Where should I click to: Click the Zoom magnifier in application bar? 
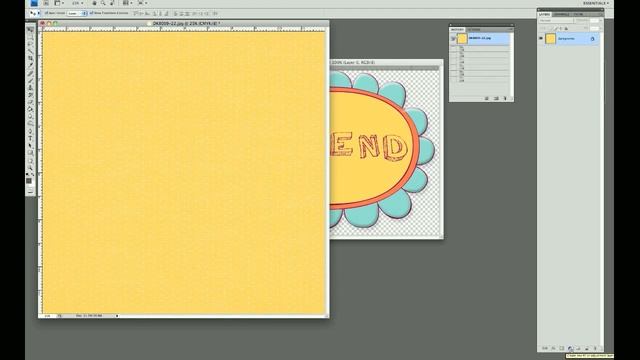tap(103, 3)
